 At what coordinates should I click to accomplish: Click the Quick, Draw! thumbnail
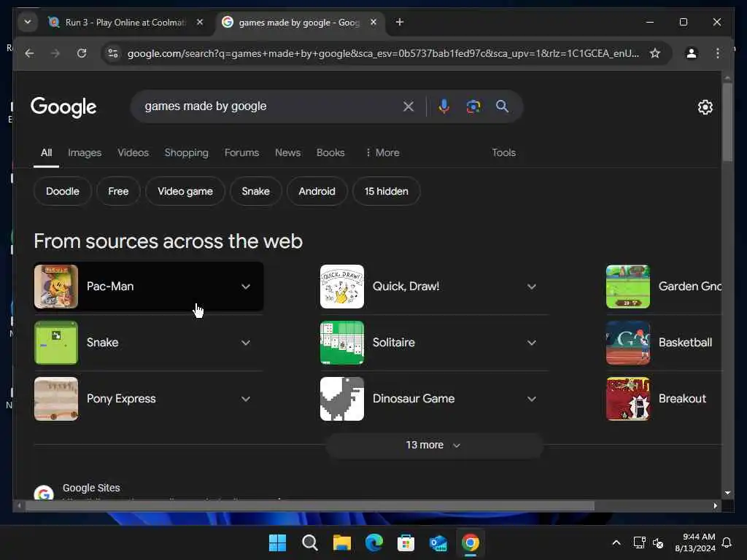tap(342, 287)
